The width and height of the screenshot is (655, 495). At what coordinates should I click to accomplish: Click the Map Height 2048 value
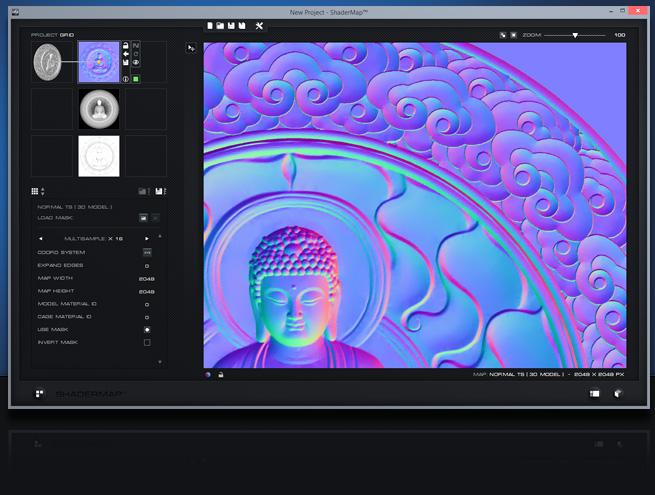[147, 292]
